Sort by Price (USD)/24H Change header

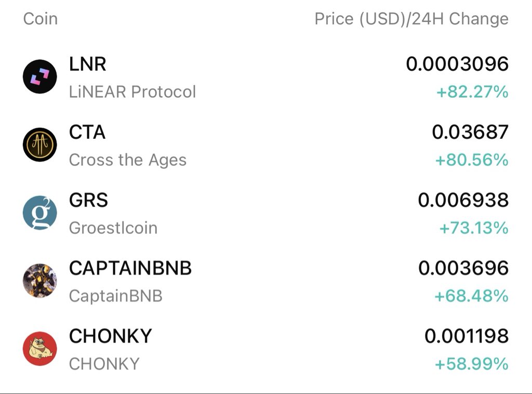411,19
